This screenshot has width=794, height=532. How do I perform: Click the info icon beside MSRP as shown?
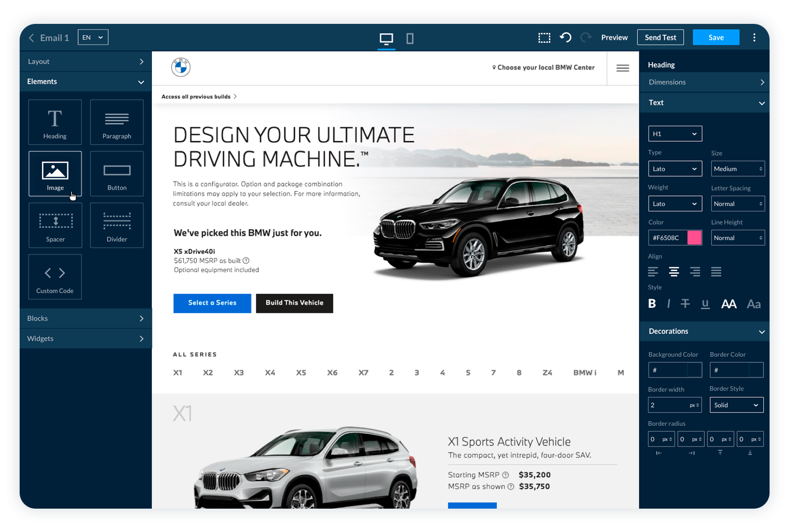pos(510,487)
